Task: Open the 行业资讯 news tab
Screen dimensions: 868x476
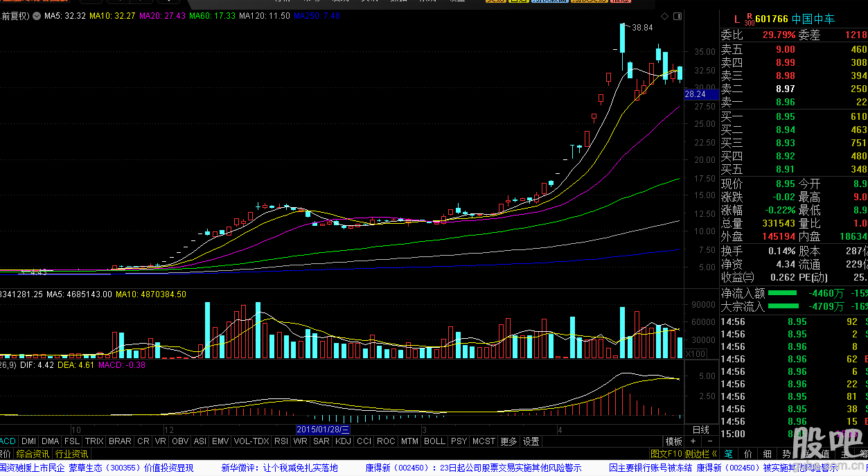Action: coord(71,454)
